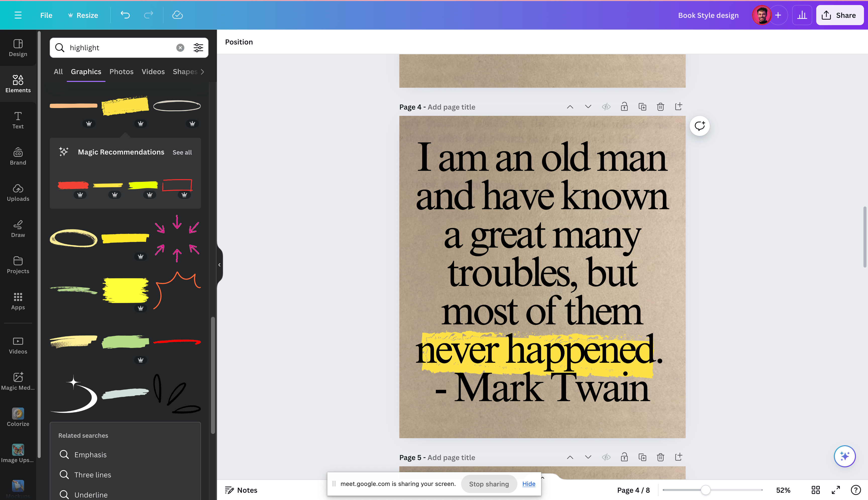The height and width of the screenshot is (500, 868).
Task: Open grid view of pages
Action: (816, 490)
